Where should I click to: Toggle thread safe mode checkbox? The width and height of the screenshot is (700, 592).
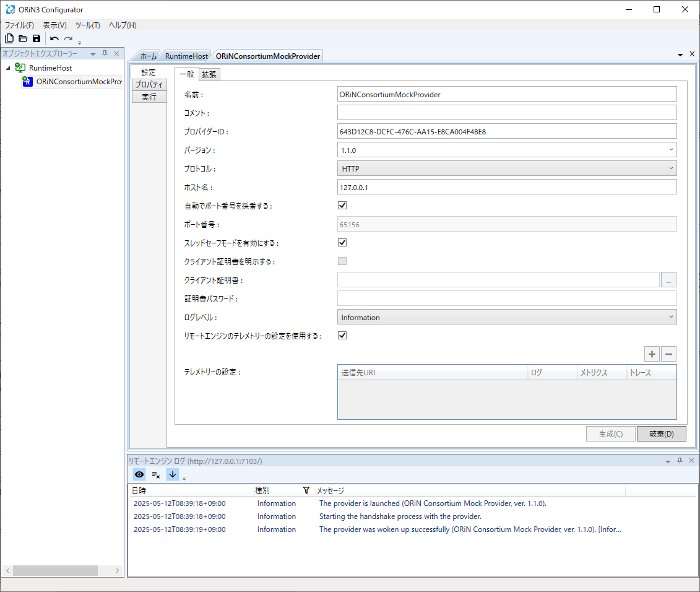pos(342,243)
